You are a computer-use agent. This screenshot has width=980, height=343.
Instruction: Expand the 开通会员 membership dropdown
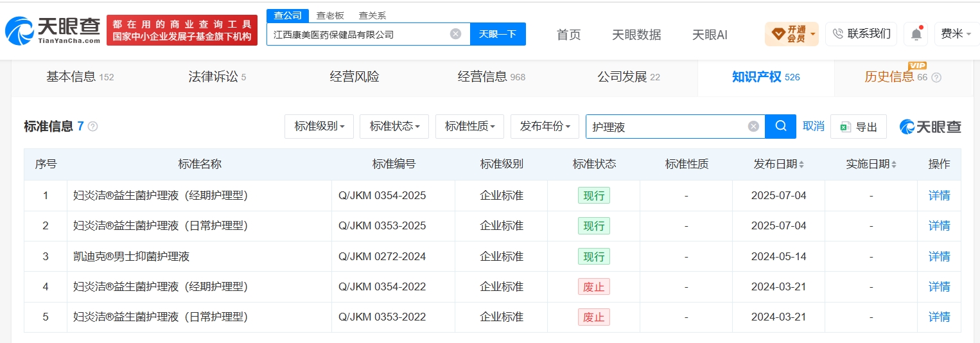point(792,34)
